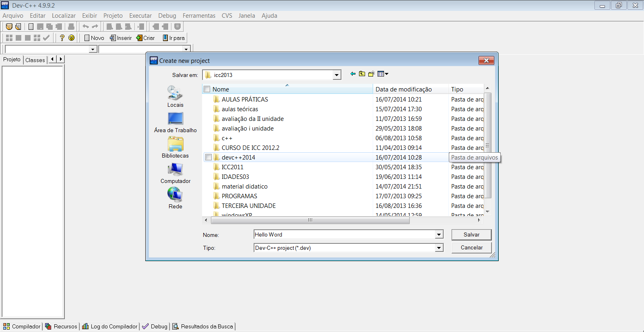Click the New Project toolbar icon
644x332 pixels.
(9, 27)
